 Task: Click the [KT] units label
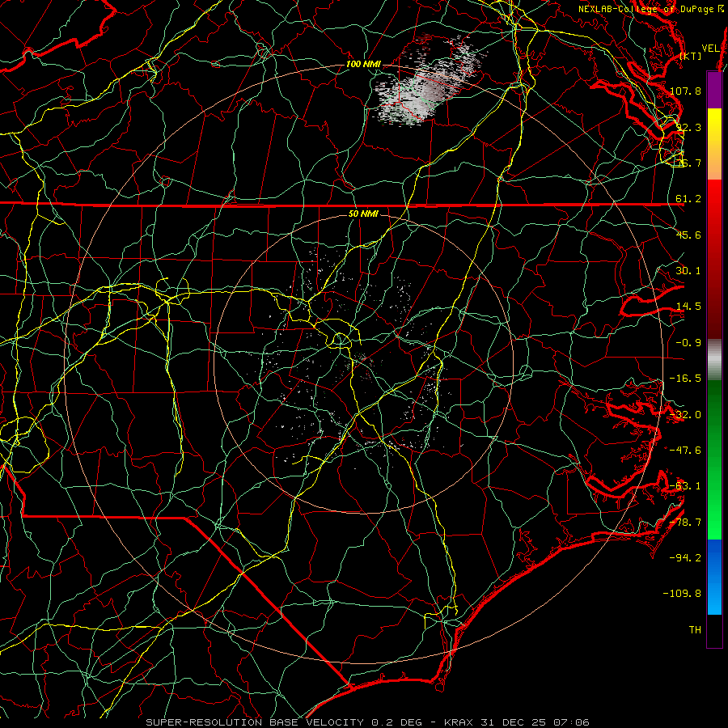(x=691, y=56)
